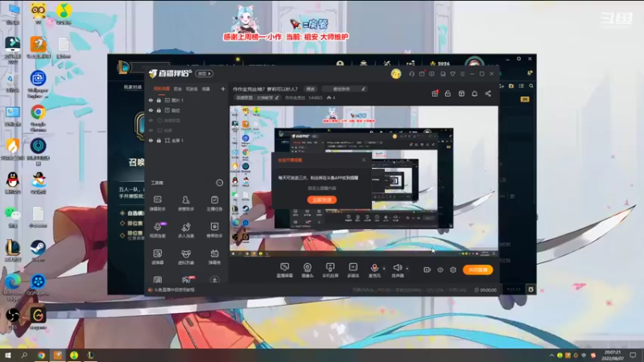644x362 pixels.
Task: Open the taskbar clock and date
Action: (x=613, y=356)
